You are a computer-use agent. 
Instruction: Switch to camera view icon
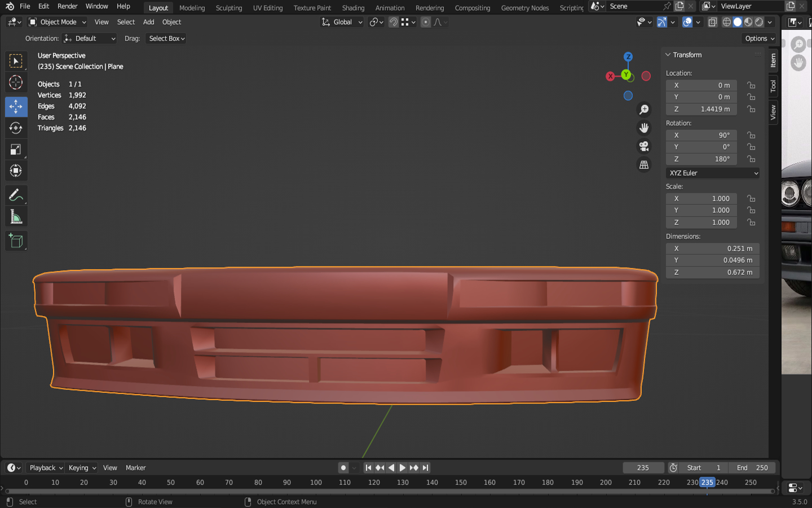pos(644,147)
